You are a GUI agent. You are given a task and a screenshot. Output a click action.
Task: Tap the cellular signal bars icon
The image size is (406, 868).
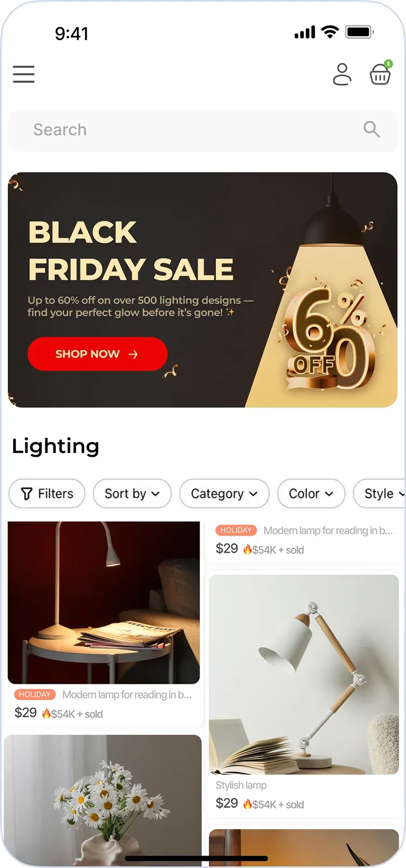(305, 33)
